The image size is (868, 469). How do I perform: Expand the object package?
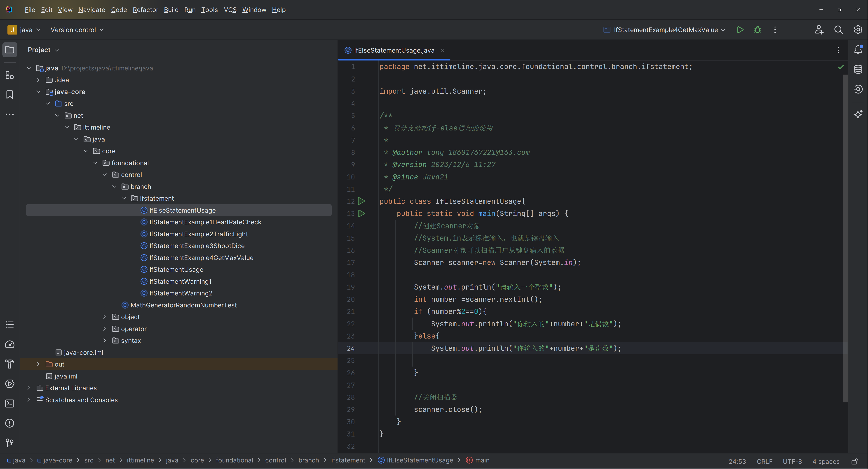point(104,317)
